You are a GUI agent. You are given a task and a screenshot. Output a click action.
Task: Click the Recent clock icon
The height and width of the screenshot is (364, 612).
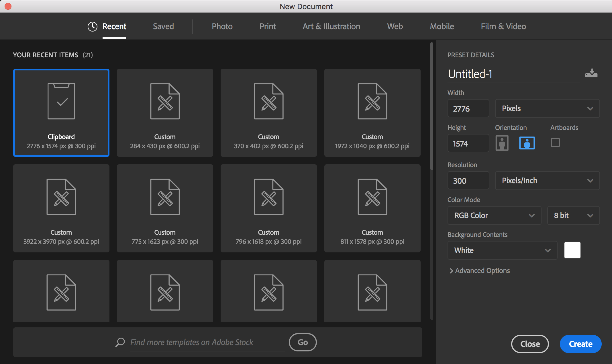pos(92,27)
